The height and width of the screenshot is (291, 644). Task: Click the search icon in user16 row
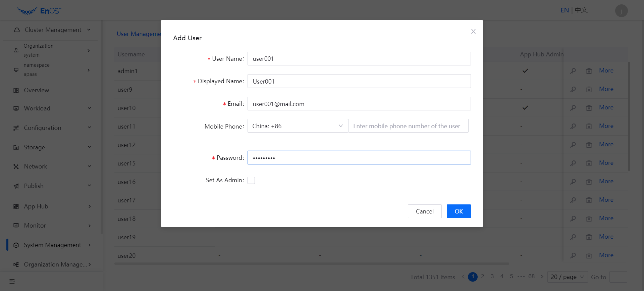573,182
